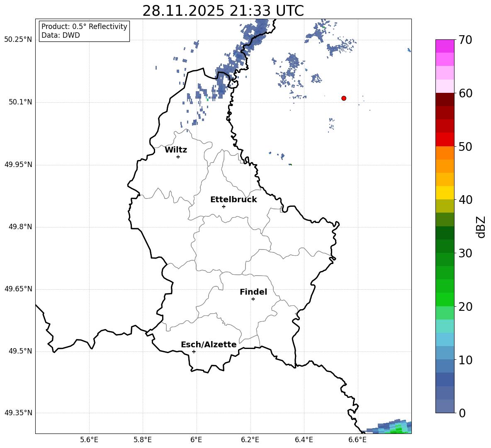The height and width of the screenshot is (448, 491).
Task: Click the yellow colorbar segment above 40
Action: [x=445, y=193]
